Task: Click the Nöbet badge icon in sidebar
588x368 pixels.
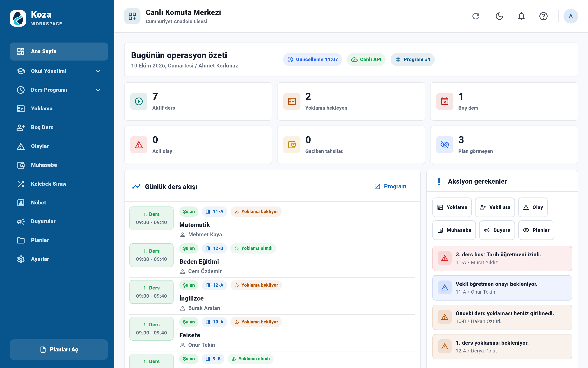Action: (x=21, y=202)
